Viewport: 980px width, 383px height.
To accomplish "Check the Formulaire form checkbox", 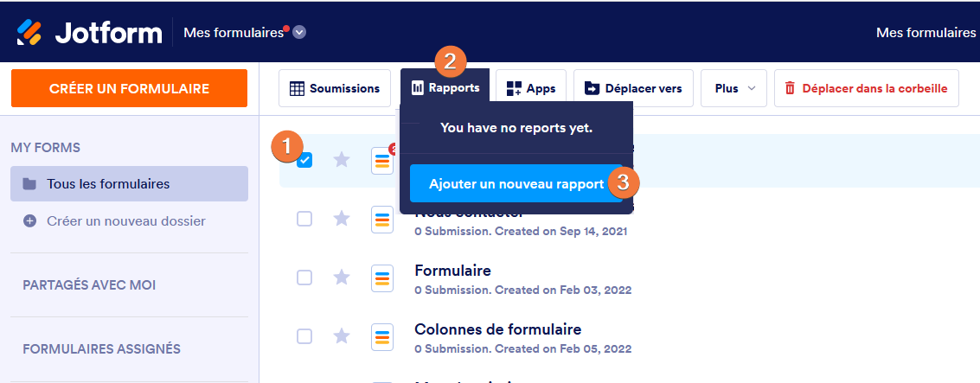I will [x=304, y=278].
